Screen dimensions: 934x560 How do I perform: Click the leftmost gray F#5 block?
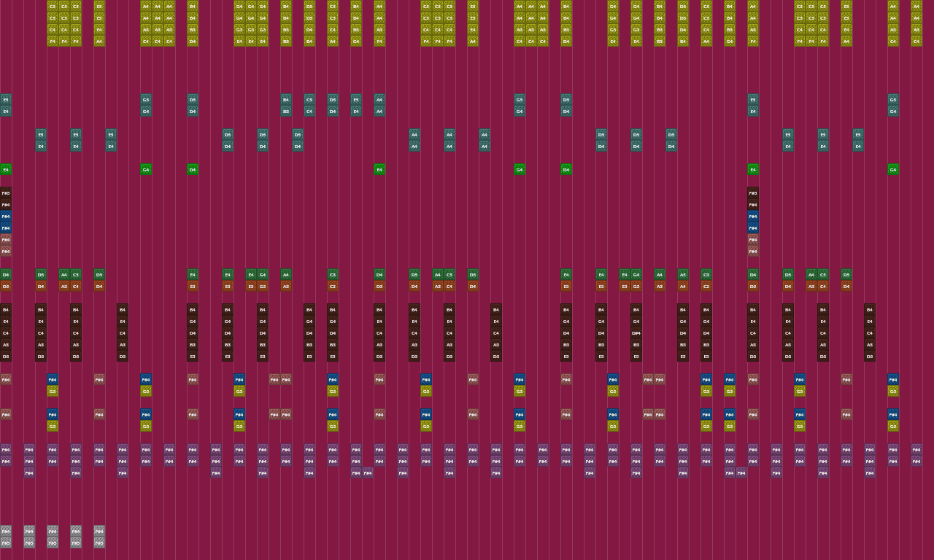tap(6, 542)
